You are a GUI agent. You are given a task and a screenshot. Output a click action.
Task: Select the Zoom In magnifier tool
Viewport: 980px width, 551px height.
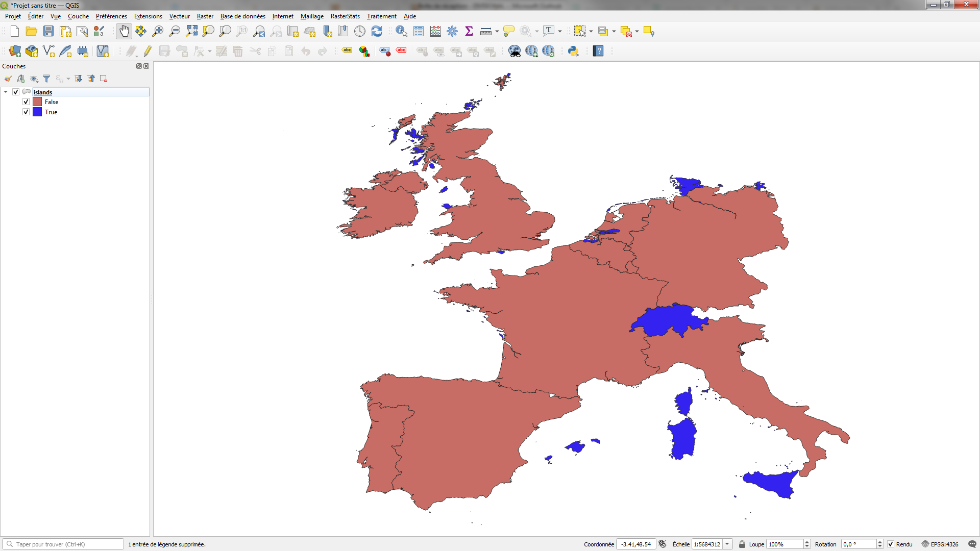coord(158,32)
